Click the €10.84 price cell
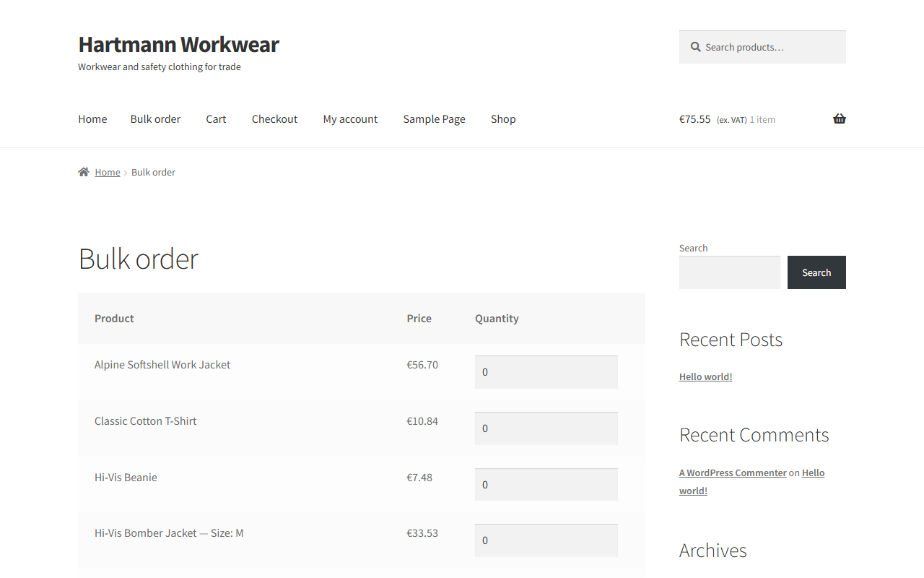The width and height of the screenshot is (924, 578). (422, 421)
